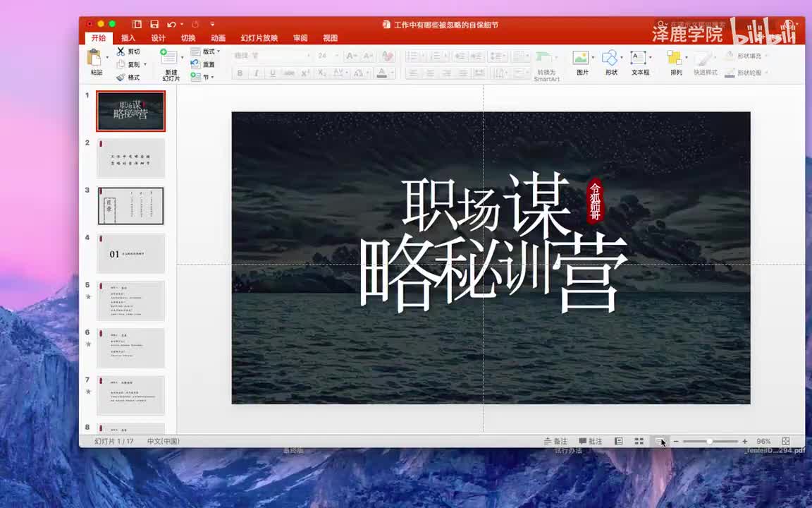Image resolution: width=812 pixels, height=508 pixels.
Task: Toggle the Notes (备注) pane
Action: pyautogui.click(x=555, y=441)
